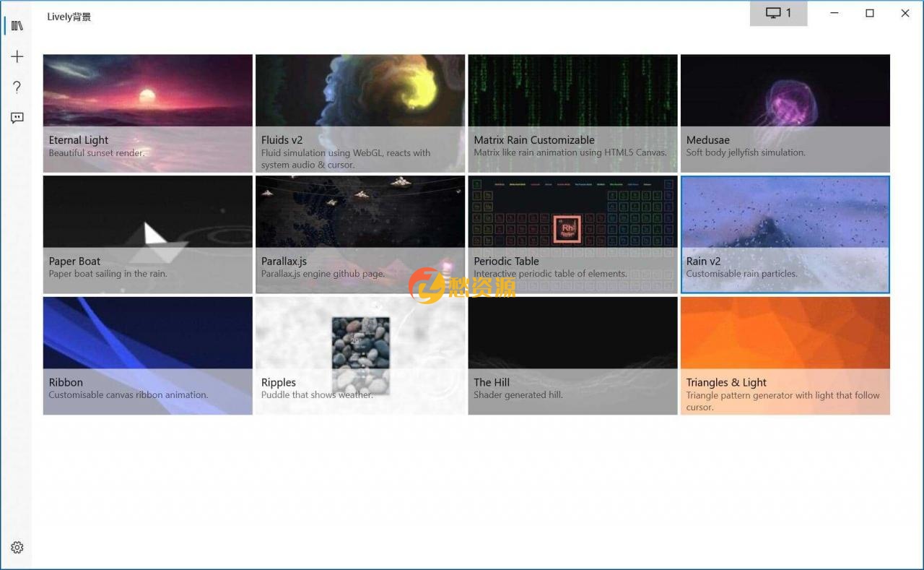Add a new wallpaper with the plus icon

point(17,56)
